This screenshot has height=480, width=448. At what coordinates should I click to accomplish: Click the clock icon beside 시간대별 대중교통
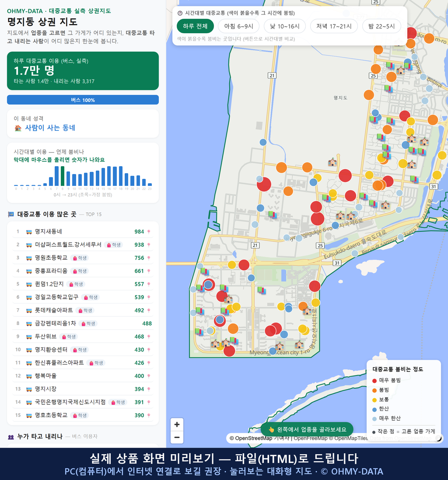[x=180, y=13]
